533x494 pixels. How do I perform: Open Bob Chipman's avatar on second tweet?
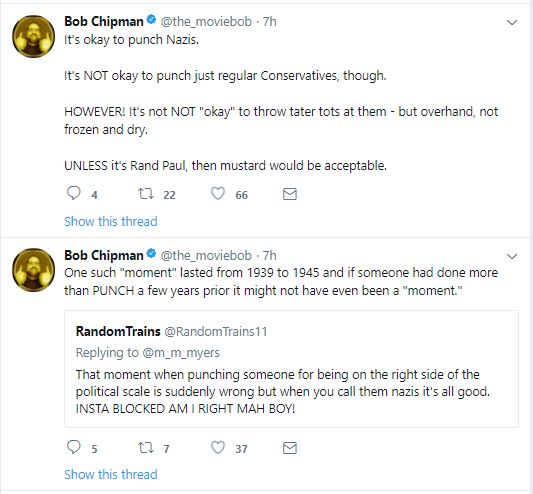(x=33, y=270)
